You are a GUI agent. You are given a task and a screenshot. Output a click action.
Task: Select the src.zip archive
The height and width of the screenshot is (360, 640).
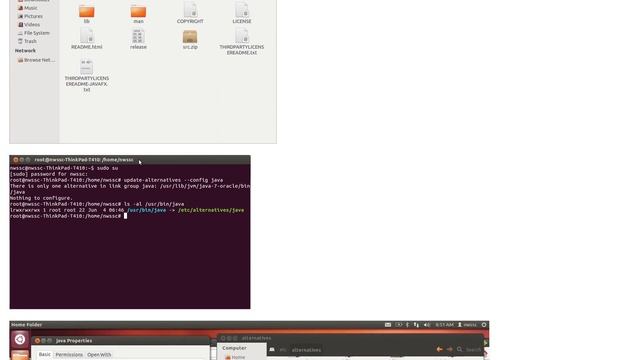point(190,40)
